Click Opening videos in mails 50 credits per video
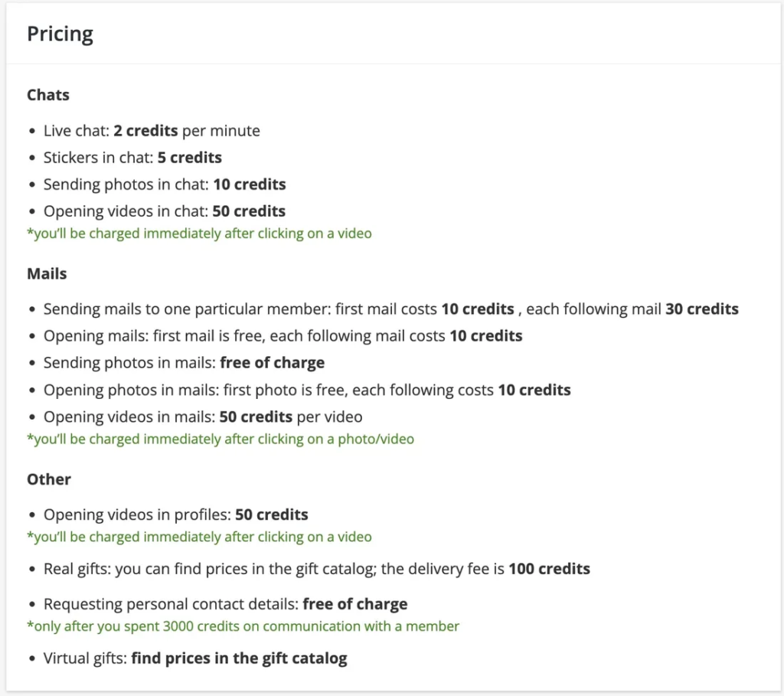The image size is (784, 696). [x=203, y=417]
